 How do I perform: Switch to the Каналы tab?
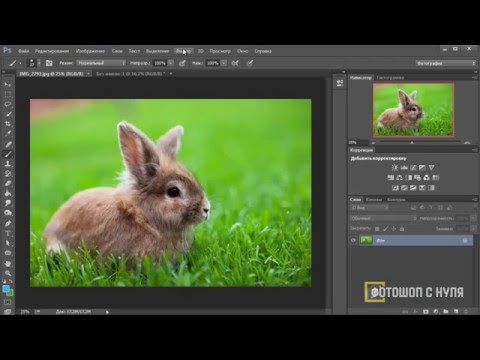click(x=374, y=200)
